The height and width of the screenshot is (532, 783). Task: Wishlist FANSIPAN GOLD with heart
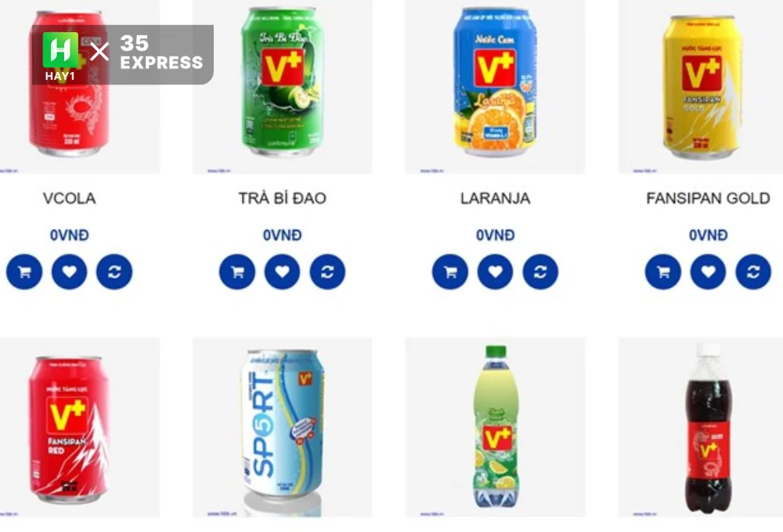pos(708,271)
